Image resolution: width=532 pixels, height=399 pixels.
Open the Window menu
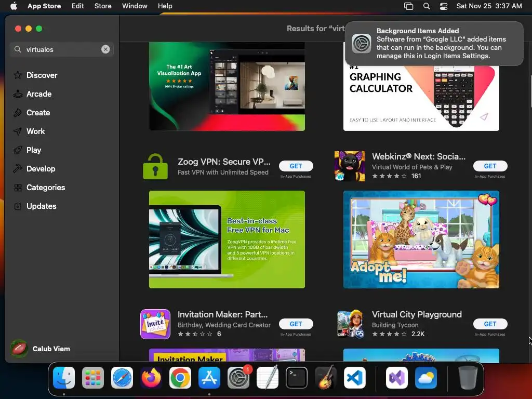(x=135, y=6)
